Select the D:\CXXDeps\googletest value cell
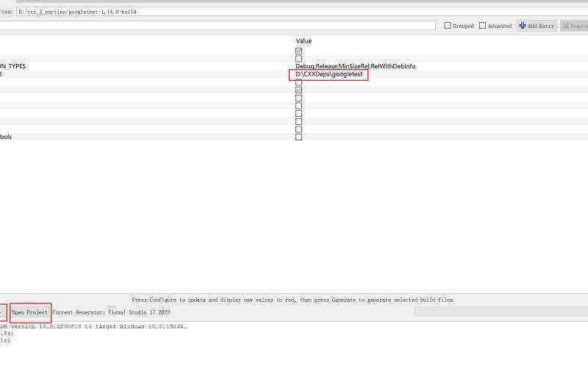 coord(329,74)
